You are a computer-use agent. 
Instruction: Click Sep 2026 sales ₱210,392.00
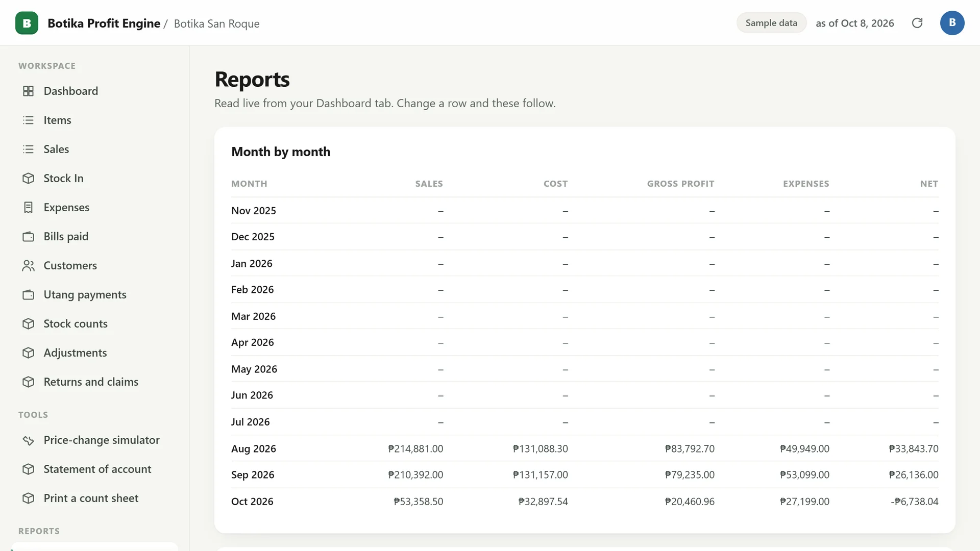point(415,475)
